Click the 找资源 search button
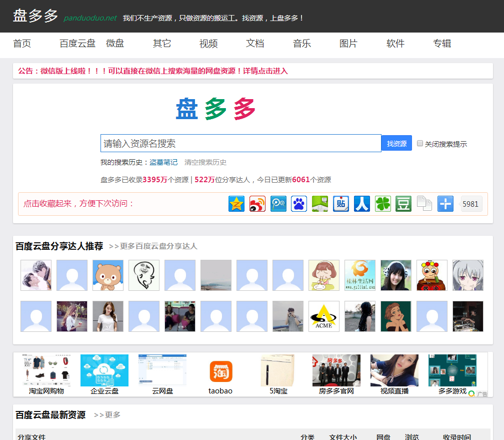The image size is (504, 440). (x=396, y=143)
